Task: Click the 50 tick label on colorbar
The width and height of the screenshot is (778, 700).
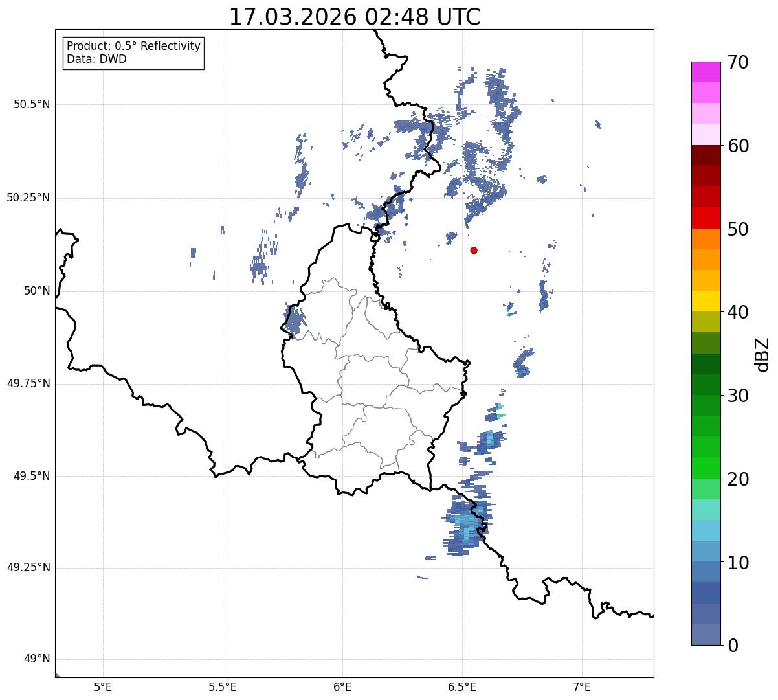Action: (738, 229)
